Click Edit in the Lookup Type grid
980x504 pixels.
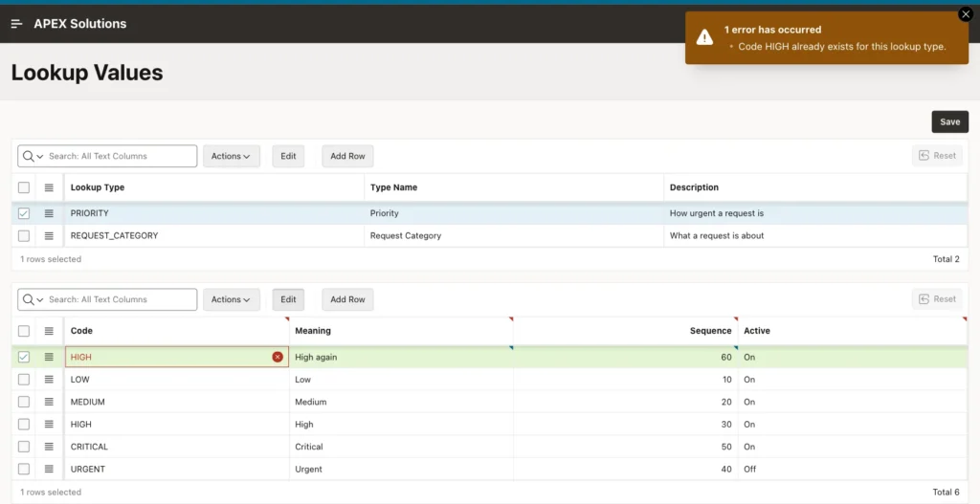(x=288, y=156)
